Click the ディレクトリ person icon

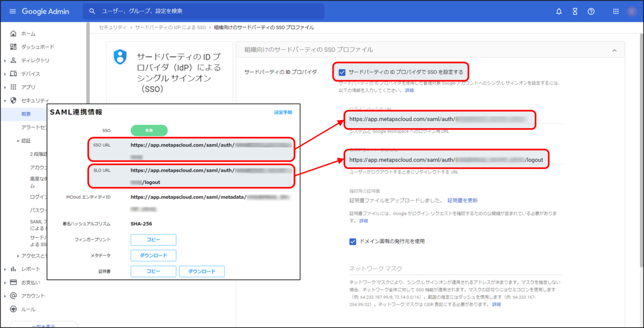tap(13, 61)
